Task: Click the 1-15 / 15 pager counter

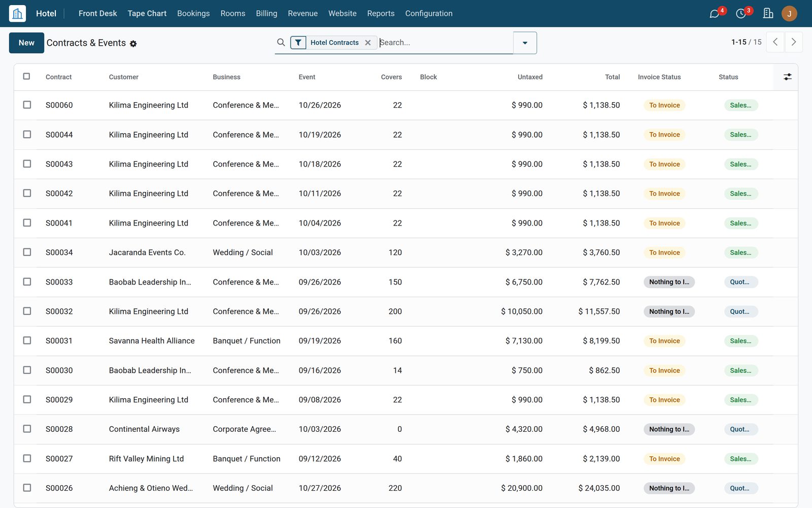Action: tap(747, 42)
